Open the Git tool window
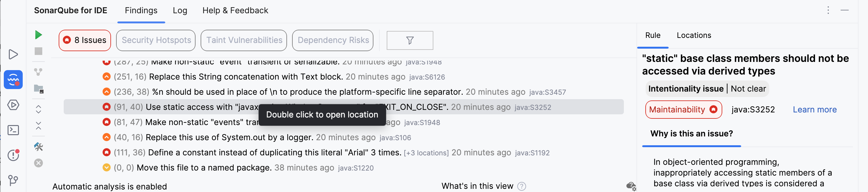Screen dimensions: 868x192 click(x=13, y=180)
